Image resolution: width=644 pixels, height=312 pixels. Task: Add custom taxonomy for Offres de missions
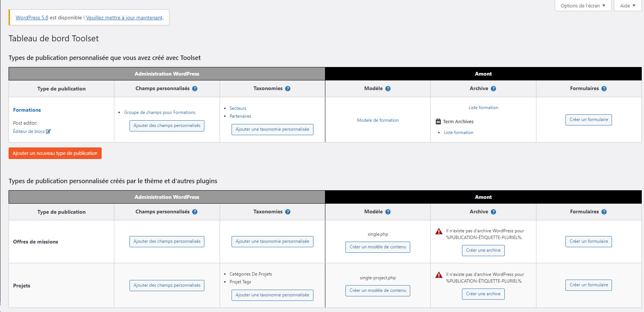pos(272,242)
